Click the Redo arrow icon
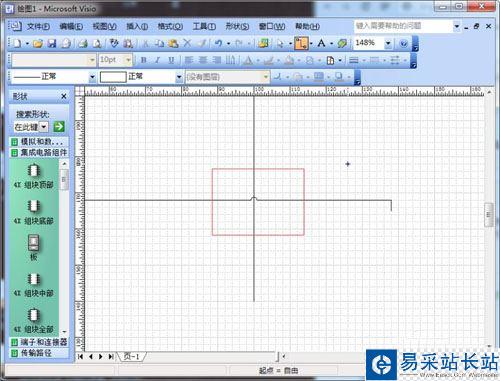The width and height of the screenshot is (500, 381). 238,43
